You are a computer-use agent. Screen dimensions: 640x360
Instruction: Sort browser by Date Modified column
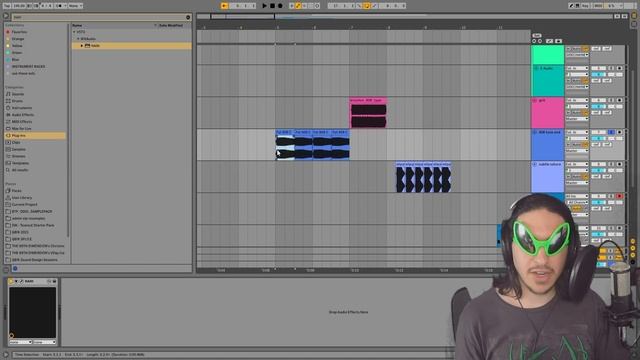171,25
